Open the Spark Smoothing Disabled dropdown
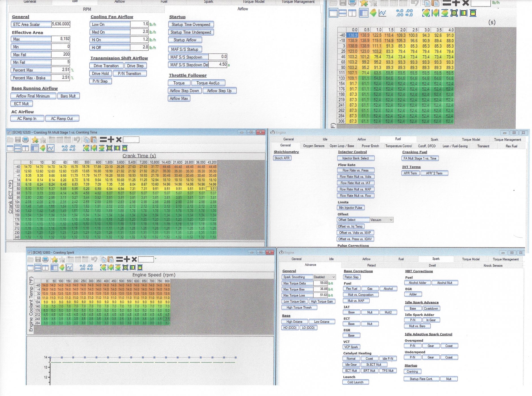The height and width of the screenshot is (396, 532). tap(324, 277)
